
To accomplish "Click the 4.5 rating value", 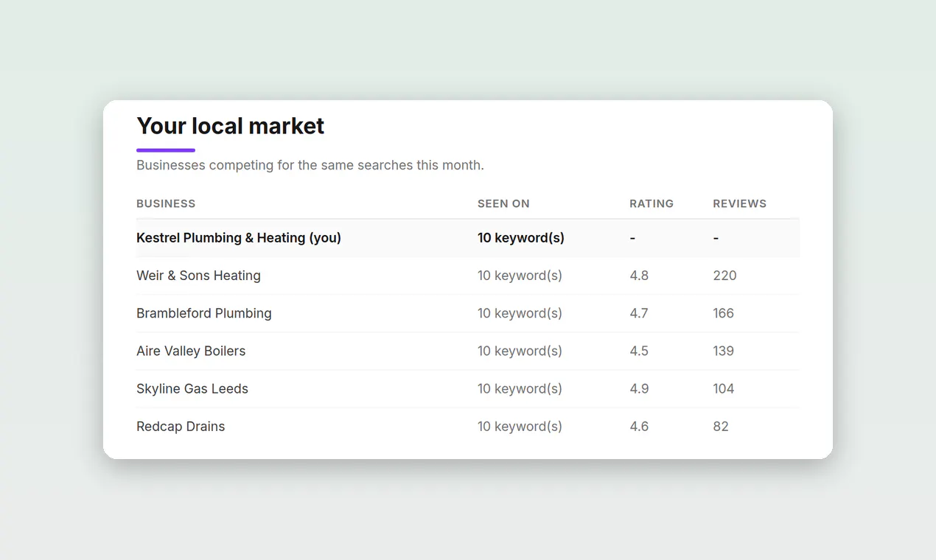I will pyautogui.click(x=639, y=351).
